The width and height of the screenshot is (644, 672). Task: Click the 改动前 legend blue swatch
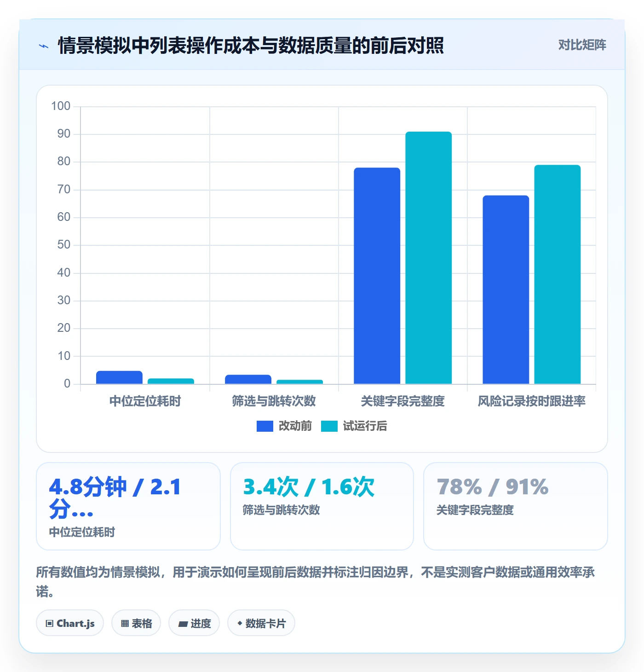tap(265, 426)
